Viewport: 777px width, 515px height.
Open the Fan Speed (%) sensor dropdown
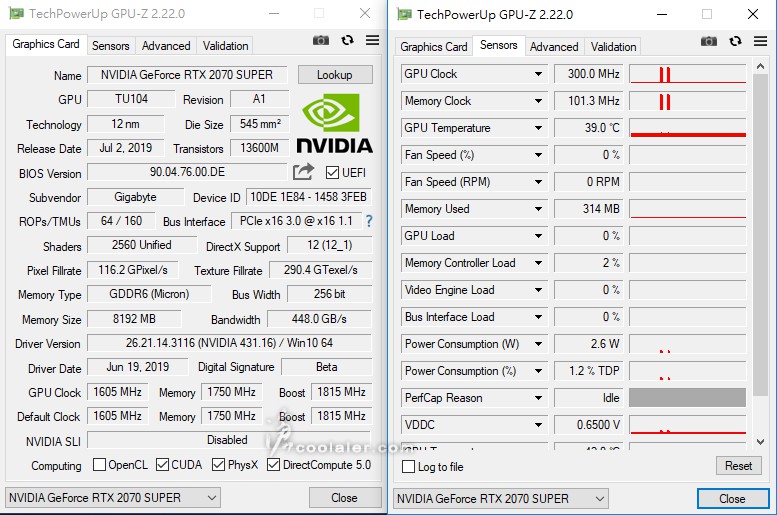pyautogui.click(x=538, y=155)
